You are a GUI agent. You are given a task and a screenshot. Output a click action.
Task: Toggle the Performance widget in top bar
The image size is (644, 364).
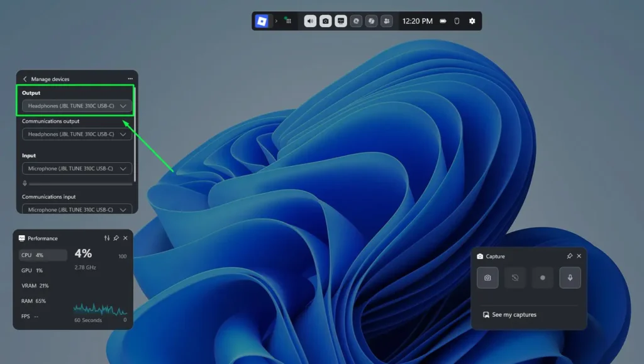point(341,21)
